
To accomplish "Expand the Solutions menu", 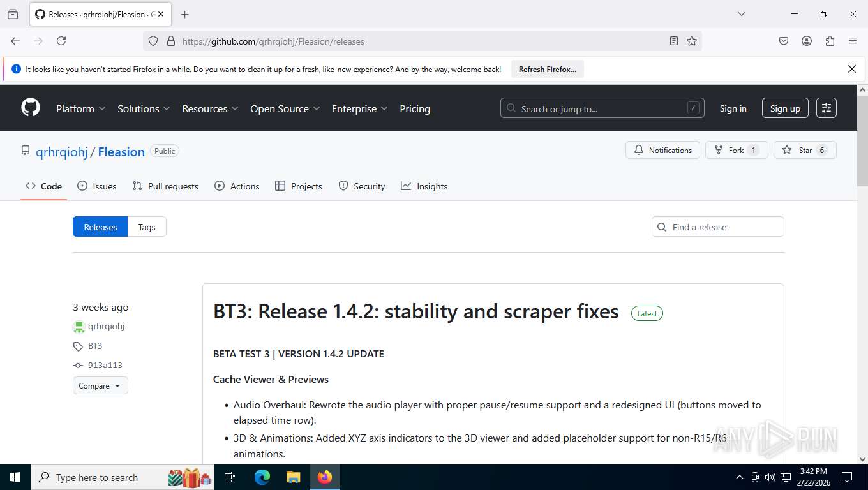I will pyautogui.click(x=144, y=108).
